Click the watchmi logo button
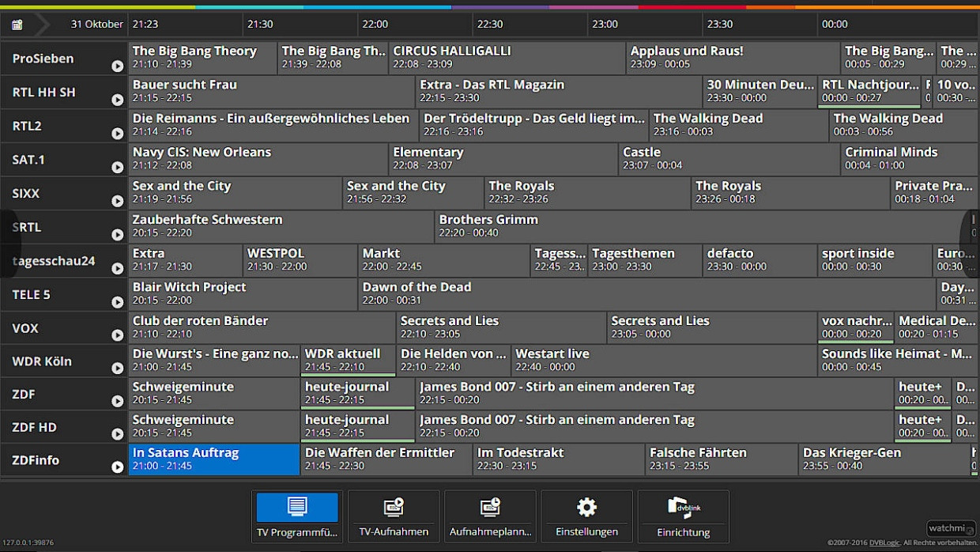 point(951,528)
